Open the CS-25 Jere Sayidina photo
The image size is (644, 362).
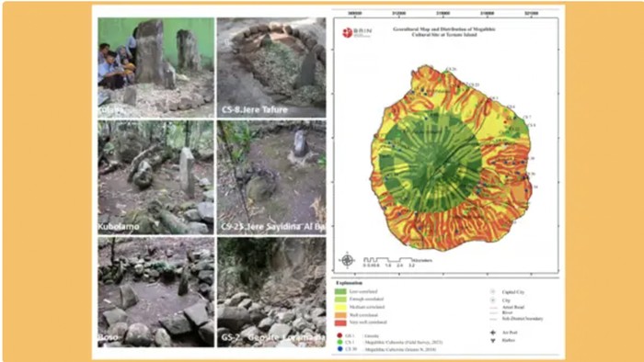(x=271, y=177)
